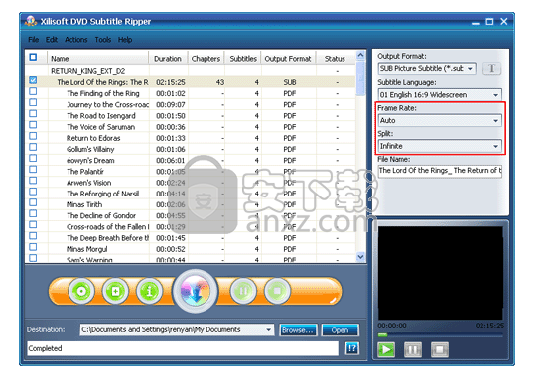Open the Split dropdown

tap(440, 146)
